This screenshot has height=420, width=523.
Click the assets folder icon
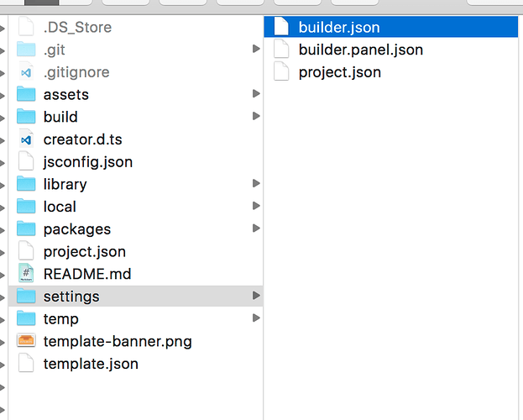click(26, 95)
